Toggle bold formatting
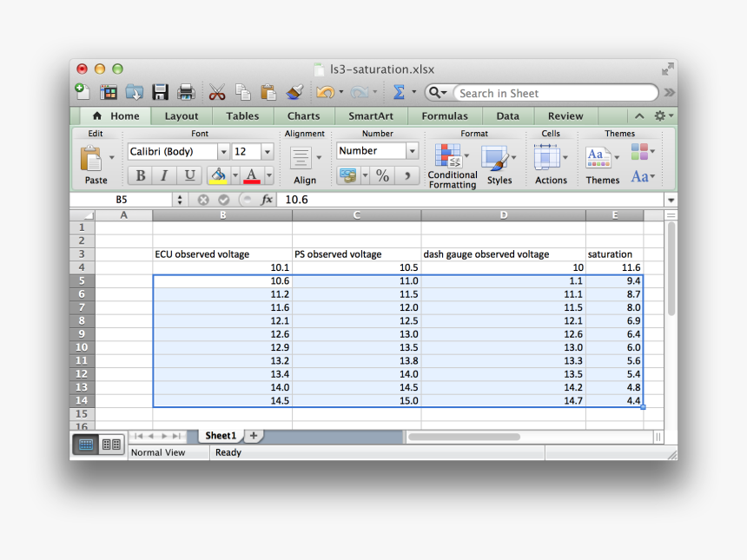 point(138,175)
